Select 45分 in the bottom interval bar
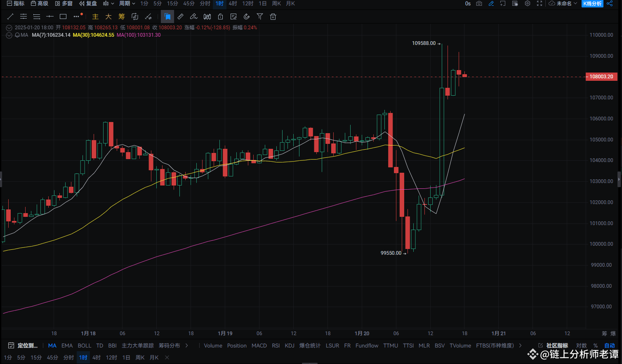622x364 pixels. click(52, 357)
